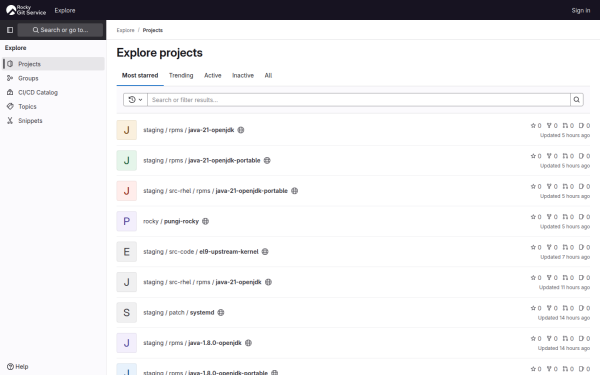The width and height of the screenshot is (600, 375).
Task: Click the Help icon in the sidebar
Action: (10, 367)
